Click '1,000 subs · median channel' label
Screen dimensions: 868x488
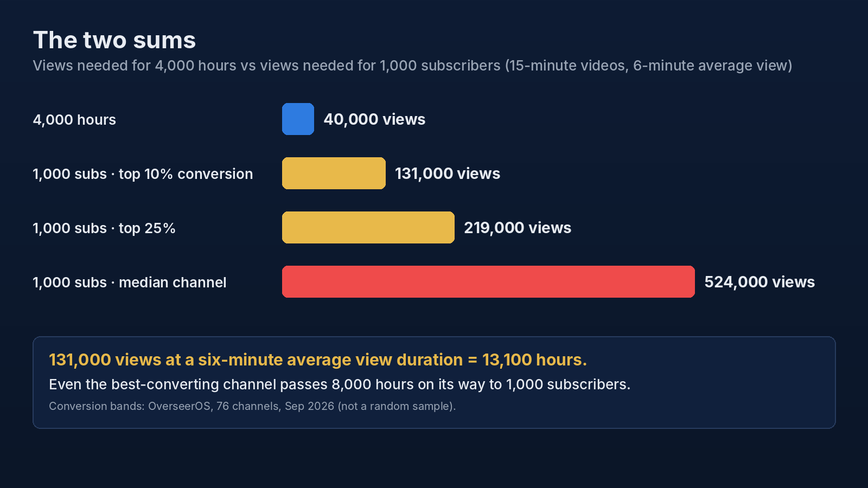point(130,282)
